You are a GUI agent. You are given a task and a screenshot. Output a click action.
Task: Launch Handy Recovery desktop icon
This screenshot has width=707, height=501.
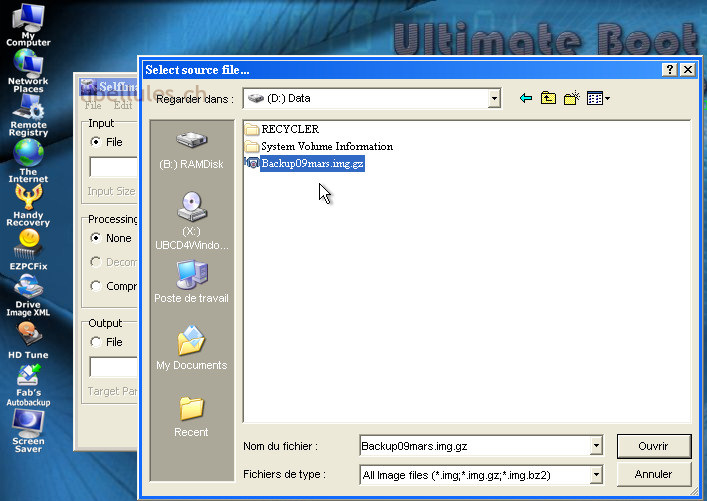(28, 205)
